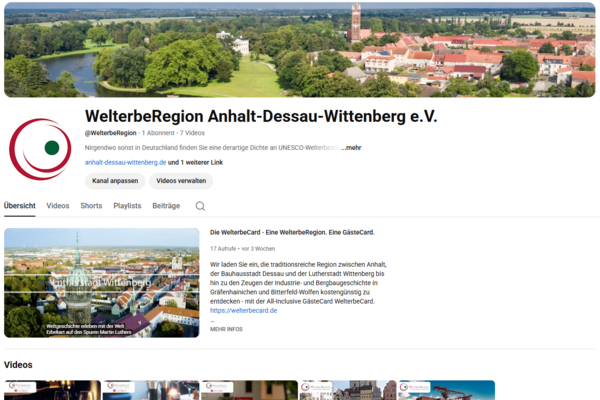Click the Videos verwalten button
600x400 pixels.
(181, 181)
